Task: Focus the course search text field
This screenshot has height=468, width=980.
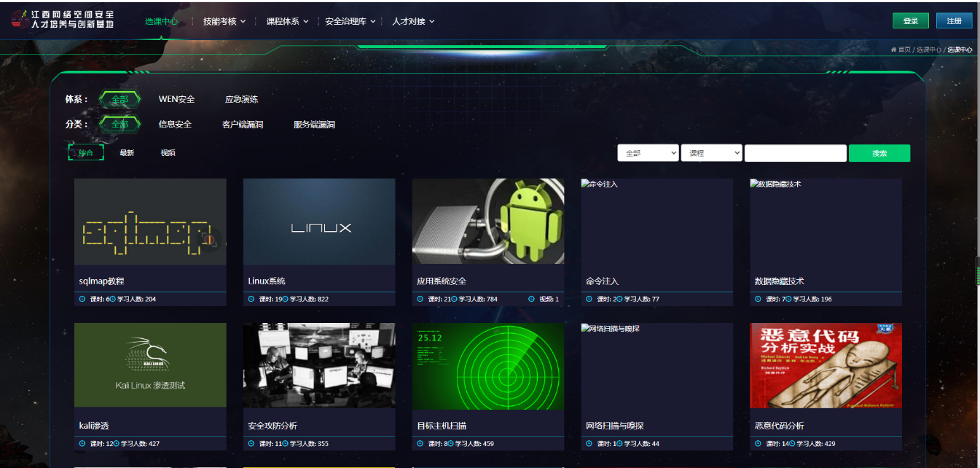Action: [796, 153]
